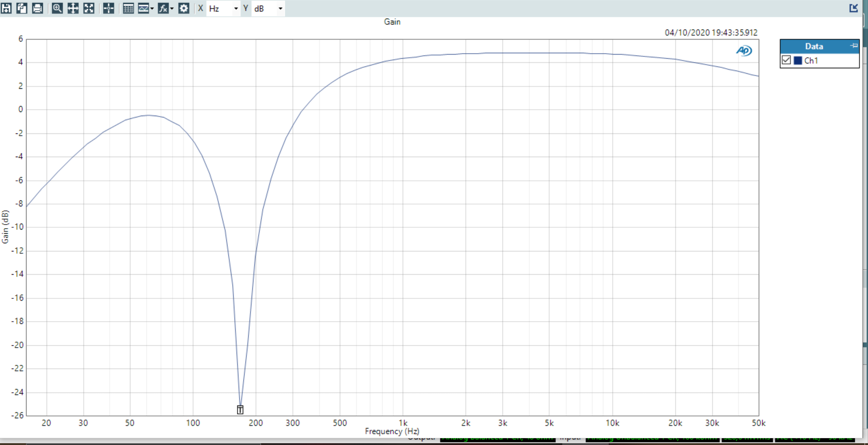Click the AP logo in the graph corner
This screenshot has height=445, width=868.
744,51
